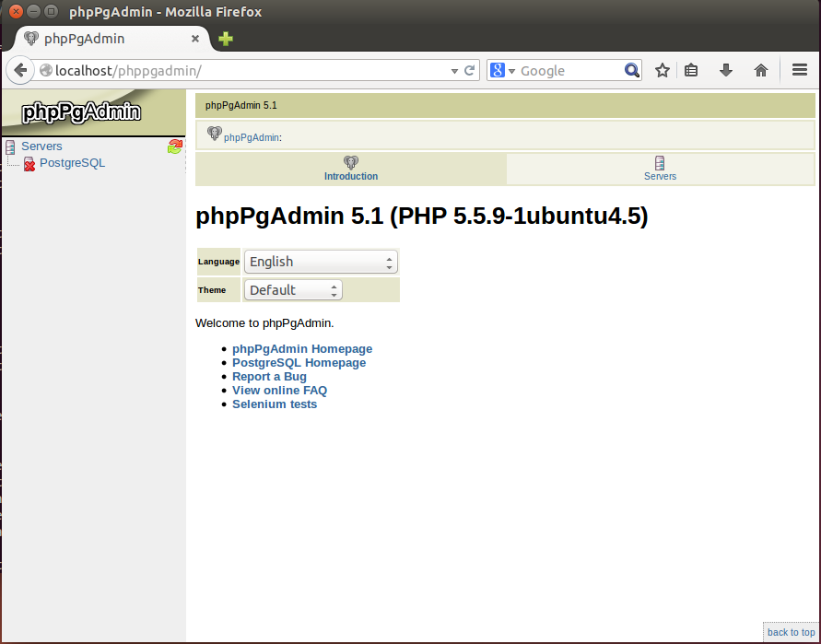This screenshot has width=821, height=644.
Task: Open the Language dropdown set to English
Action: (321, 262)
